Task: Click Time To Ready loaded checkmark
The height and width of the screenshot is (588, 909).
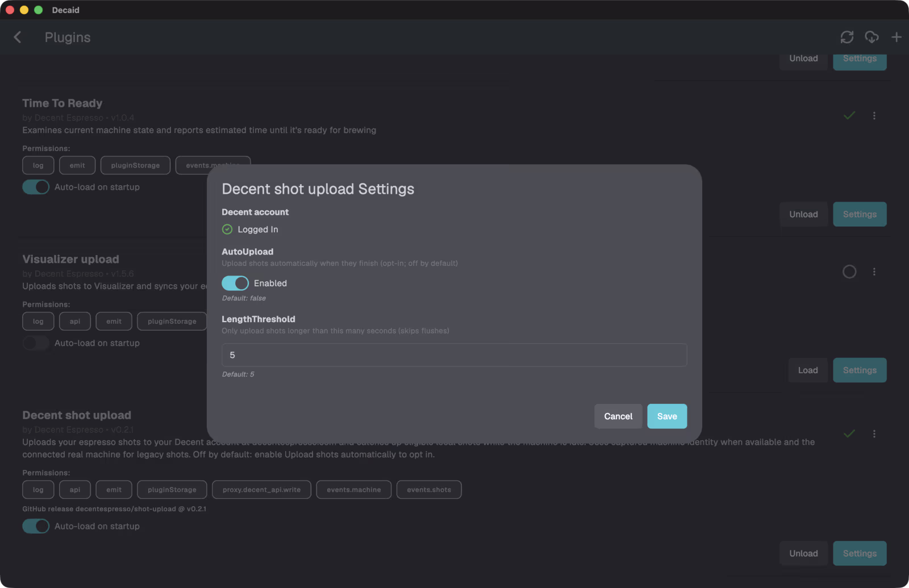Action: point(849,116)
